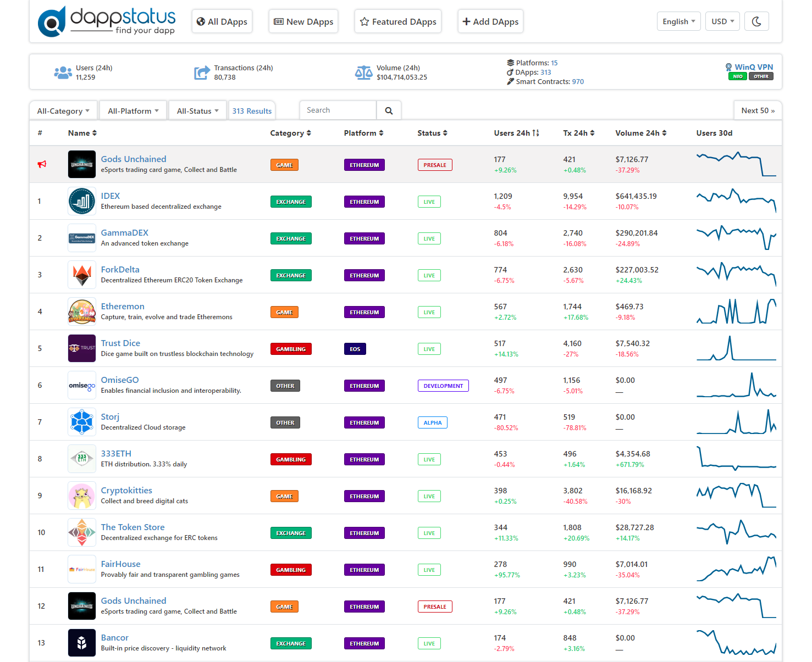The height and width of the screenshot is (662, 812).
Task: Click the Smart Contracts wrench icon
Action: [x=509, y=81]
